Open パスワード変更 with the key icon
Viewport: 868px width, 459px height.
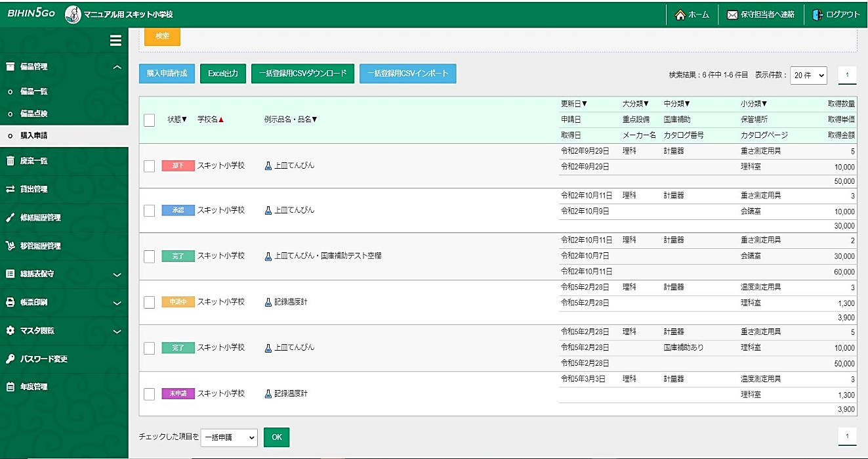click(x=10, y=359)
